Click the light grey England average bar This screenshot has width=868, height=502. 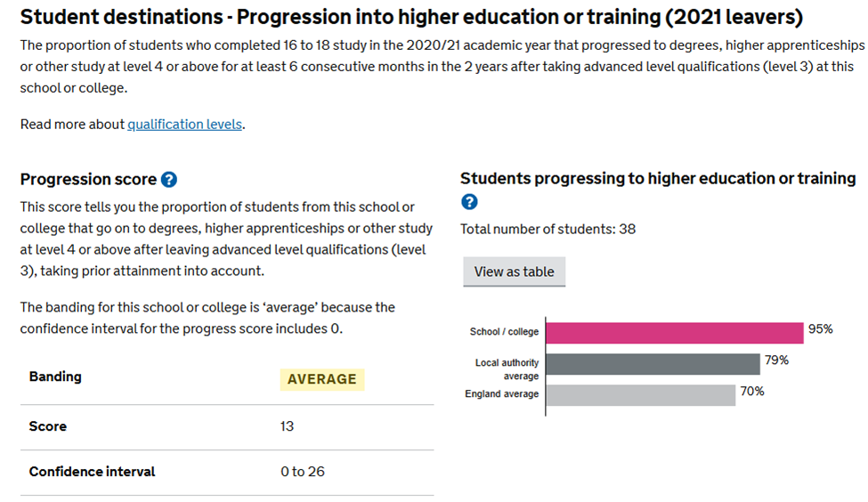[640, 394]
